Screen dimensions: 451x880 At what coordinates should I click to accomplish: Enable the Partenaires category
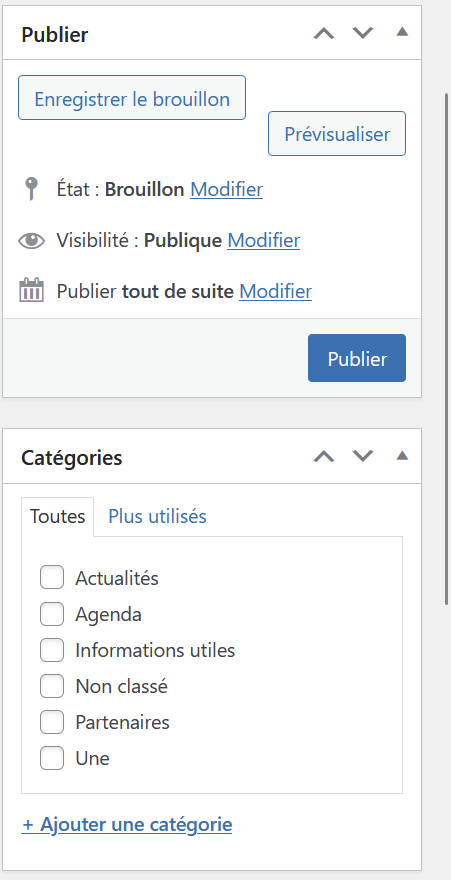[x=52, y=722]
